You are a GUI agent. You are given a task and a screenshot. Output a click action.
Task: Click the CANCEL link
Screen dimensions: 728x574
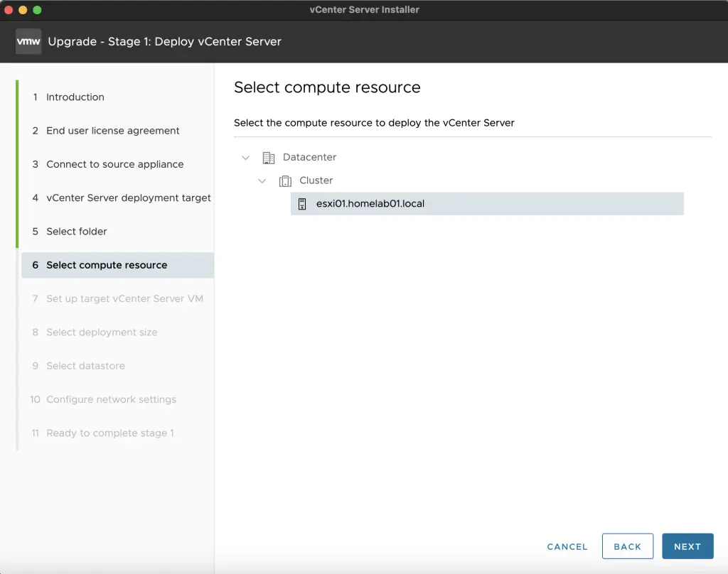click(567, 546)
